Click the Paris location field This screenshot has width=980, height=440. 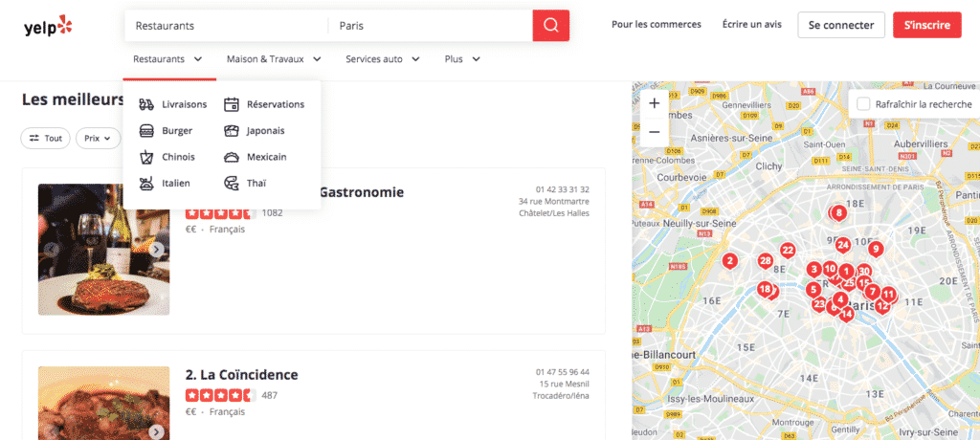click(431, 26)
